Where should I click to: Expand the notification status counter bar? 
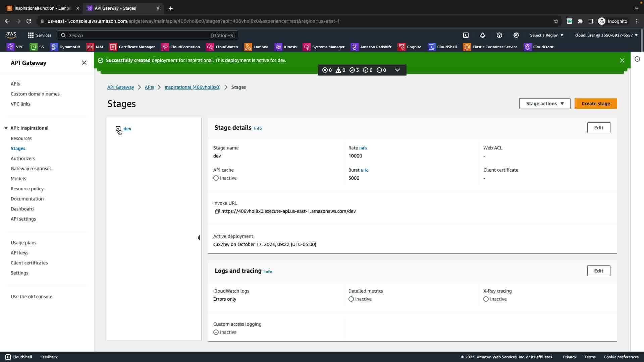[x=397, y=70]
